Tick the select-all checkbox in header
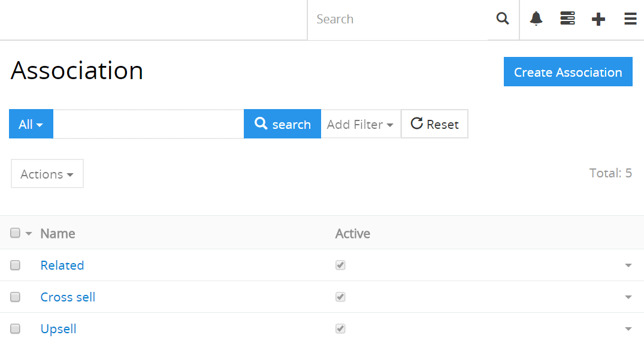The height and width of the screenshot is (344, 644). [16, 233]
